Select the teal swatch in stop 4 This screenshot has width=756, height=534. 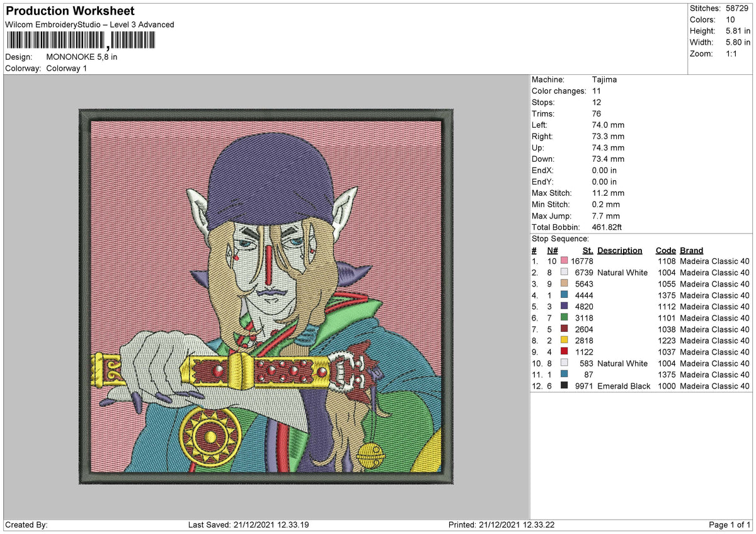tap(564, 295)
